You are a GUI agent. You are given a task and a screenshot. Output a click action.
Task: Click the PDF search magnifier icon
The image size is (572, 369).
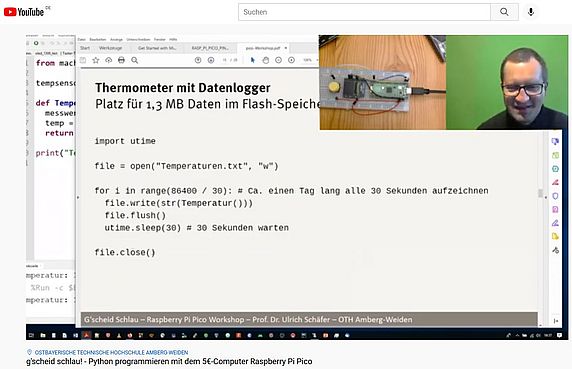pyautogui.click(x=135, y=60)
